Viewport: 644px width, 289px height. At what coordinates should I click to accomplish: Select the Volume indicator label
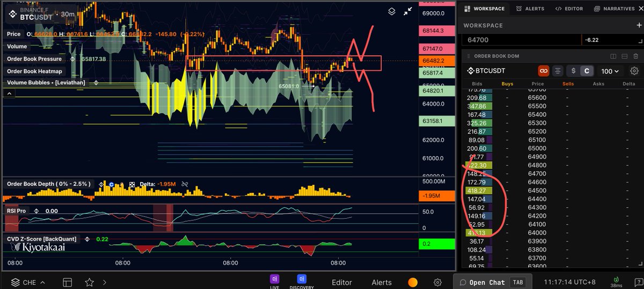[x=17, y=46]
